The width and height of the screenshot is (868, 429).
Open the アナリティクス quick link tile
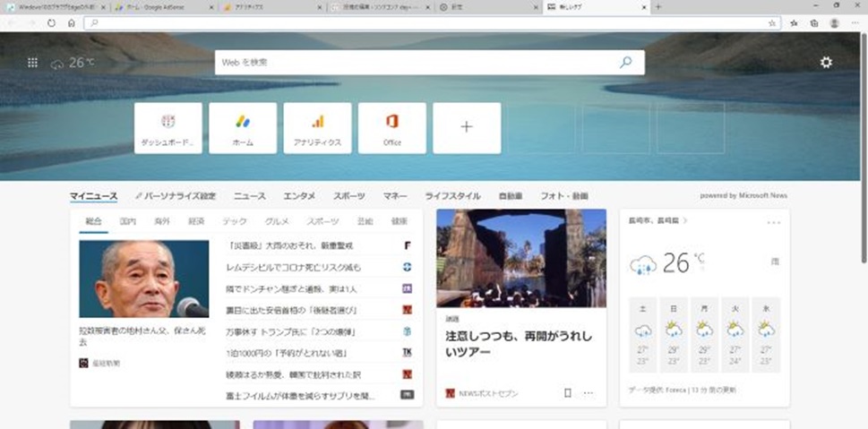tap(317, 128)
